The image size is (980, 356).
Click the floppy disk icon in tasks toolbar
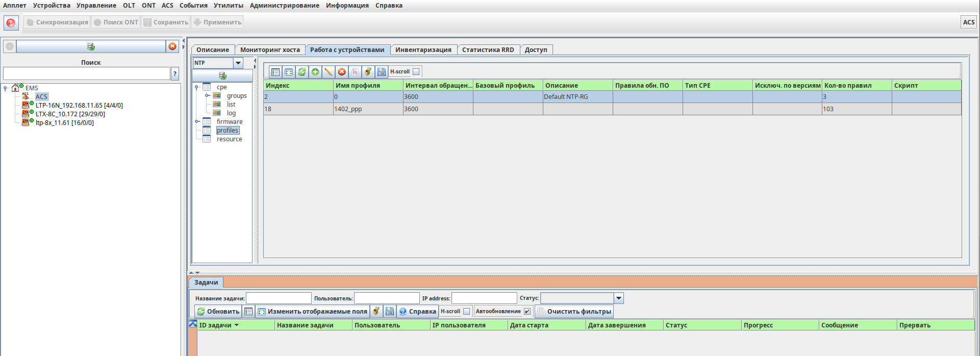tap(390, 311)
